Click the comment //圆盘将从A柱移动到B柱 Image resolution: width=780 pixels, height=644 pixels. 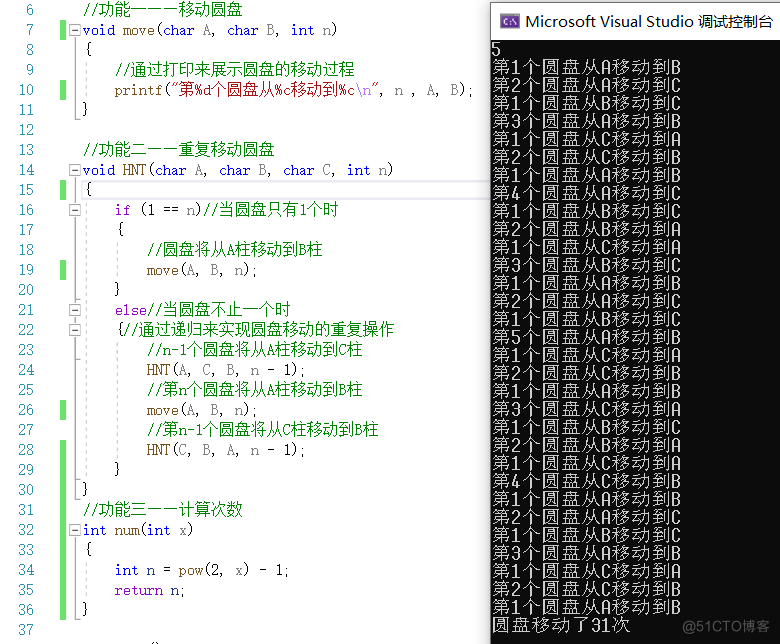(234, 250)
